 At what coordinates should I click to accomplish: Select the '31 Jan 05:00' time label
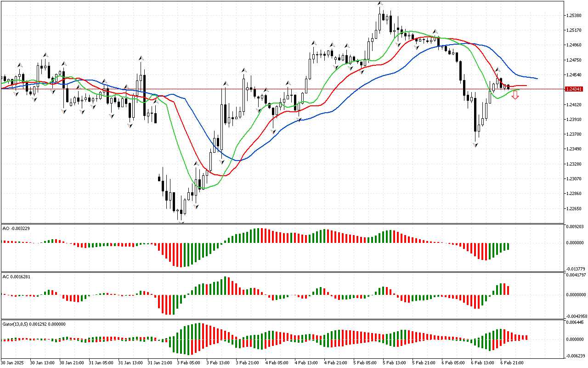click(101, 363)
